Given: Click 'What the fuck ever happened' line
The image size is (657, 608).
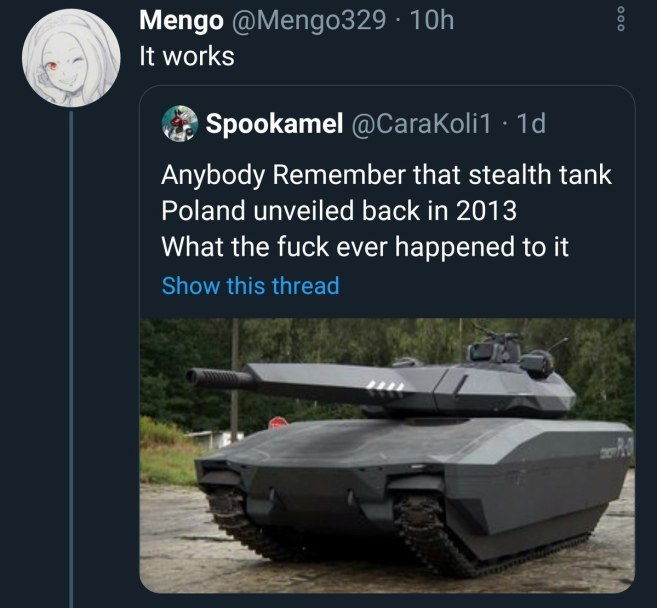Looking at the screenshot, I should click(364, 246).
